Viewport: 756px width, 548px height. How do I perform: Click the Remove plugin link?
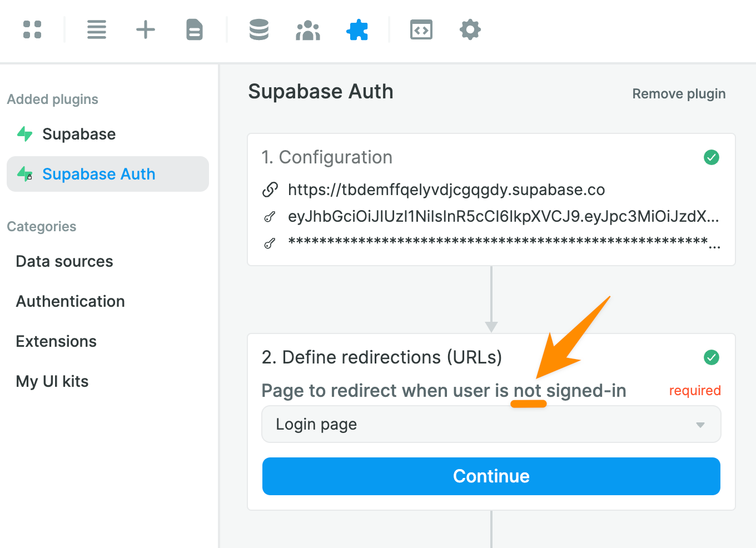pos(679,94)
